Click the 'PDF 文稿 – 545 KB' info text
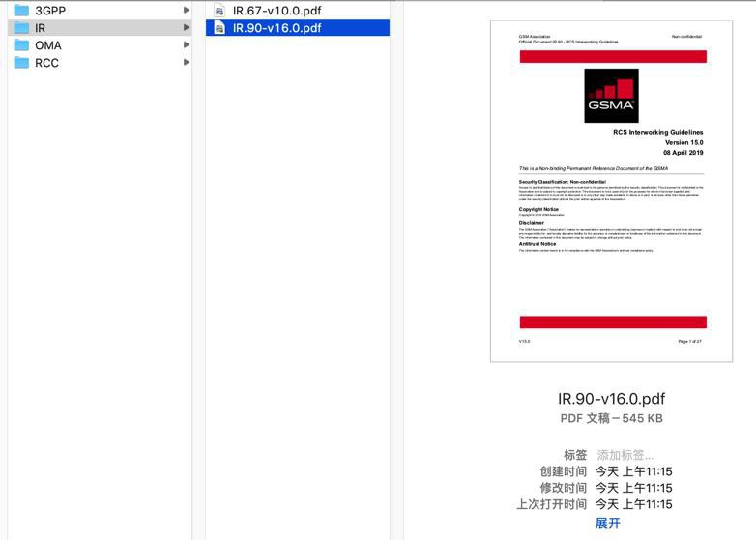756x540 pixels. pyautogui.click(x=611, y=418)
